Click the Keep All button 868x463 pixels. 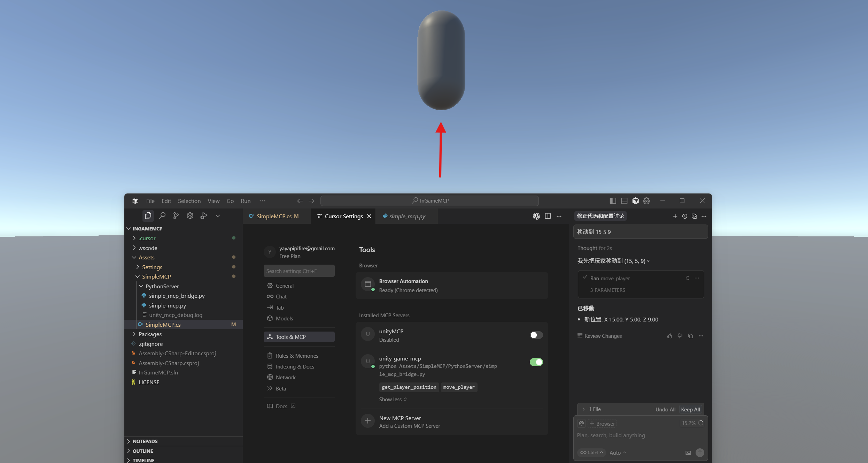click(x=690, y=409)
